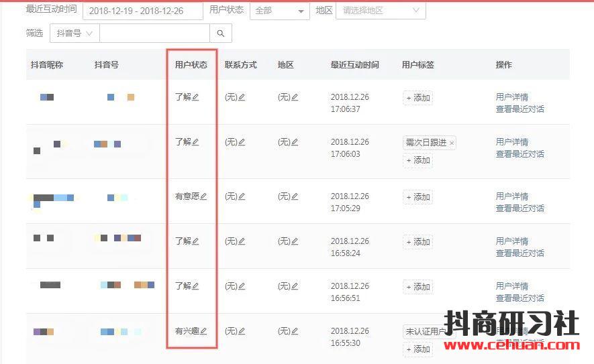This screenshot has width=594, height=364.
Task: Expand the 抖音号 filter type dropdown
Action: [x=75, y=33]
